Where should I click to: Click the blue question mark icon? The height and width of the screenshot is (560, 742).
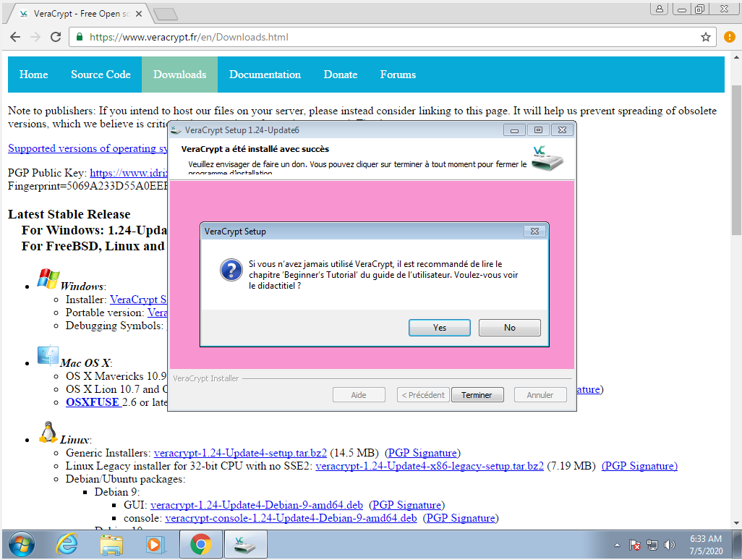point(231,271)
